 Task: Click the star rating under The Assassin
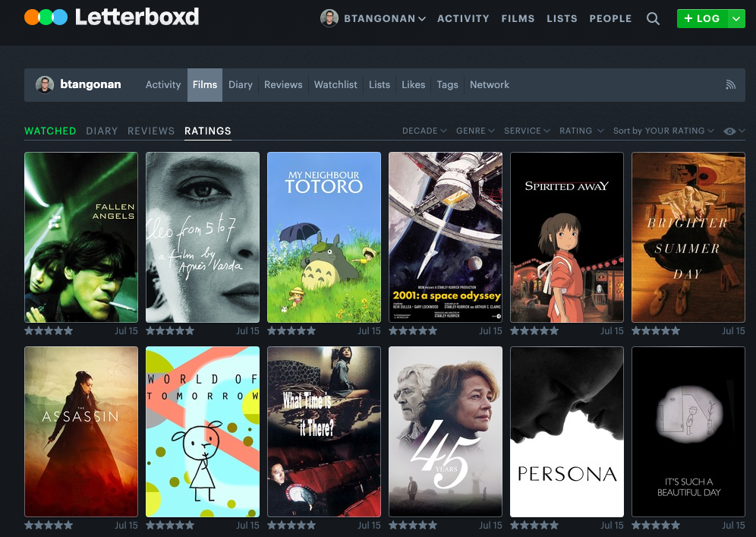[49, 526]
